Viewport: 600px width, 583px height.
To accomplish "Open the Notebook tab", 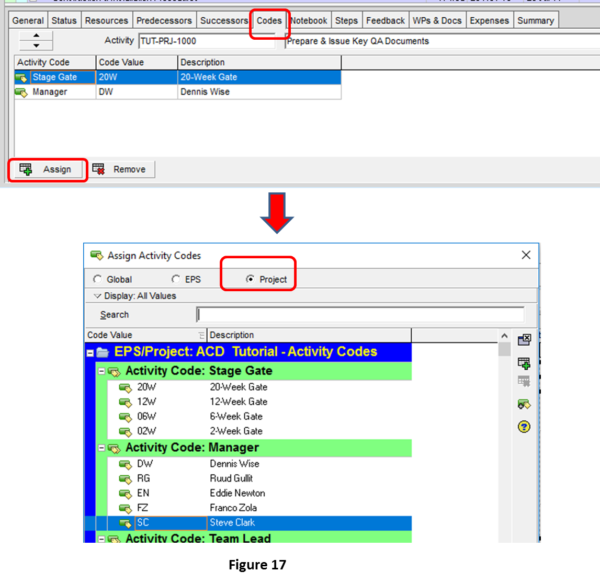I will [309, 20].
